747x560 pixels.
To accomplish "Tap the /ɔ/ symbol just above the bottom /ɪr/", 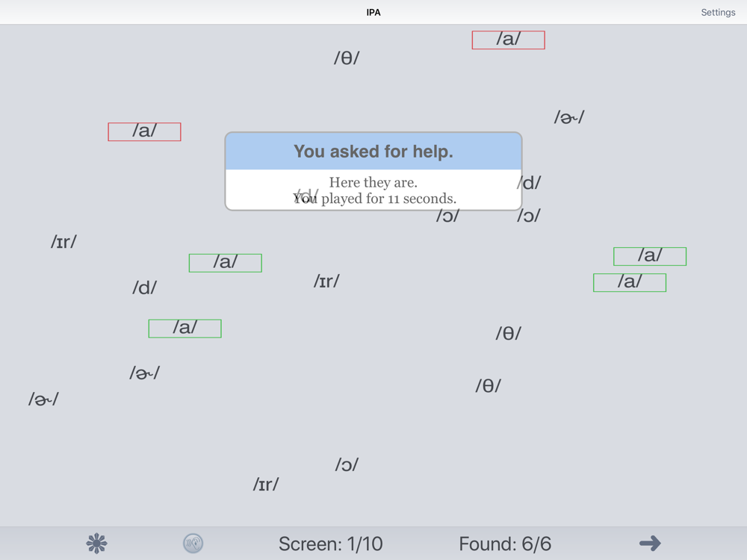I will point(347,464).
